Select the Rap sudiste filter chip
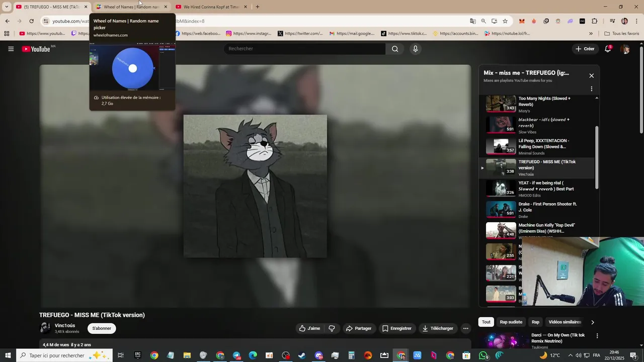Image resolution: width=644 pixels, height=362 pixels. [x=511, y=322]
